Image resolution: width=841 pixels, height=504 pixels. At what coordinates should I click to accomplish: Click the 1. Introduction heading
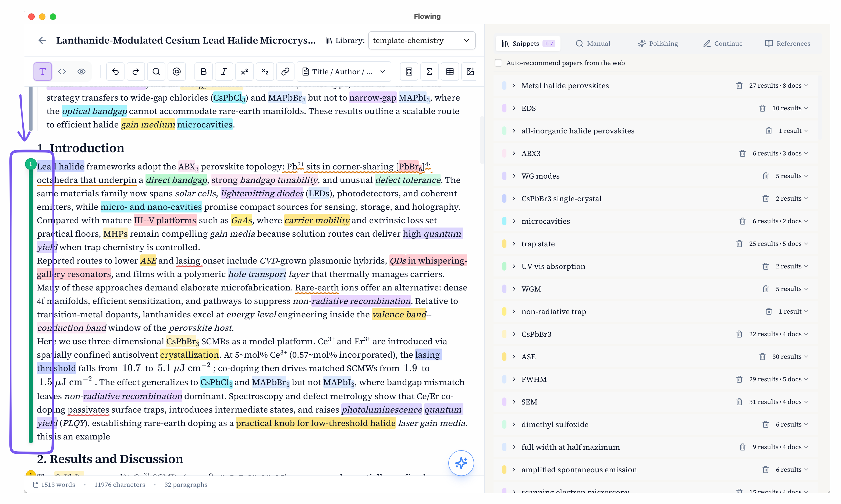pyautogui.click(x=81, y=148)
